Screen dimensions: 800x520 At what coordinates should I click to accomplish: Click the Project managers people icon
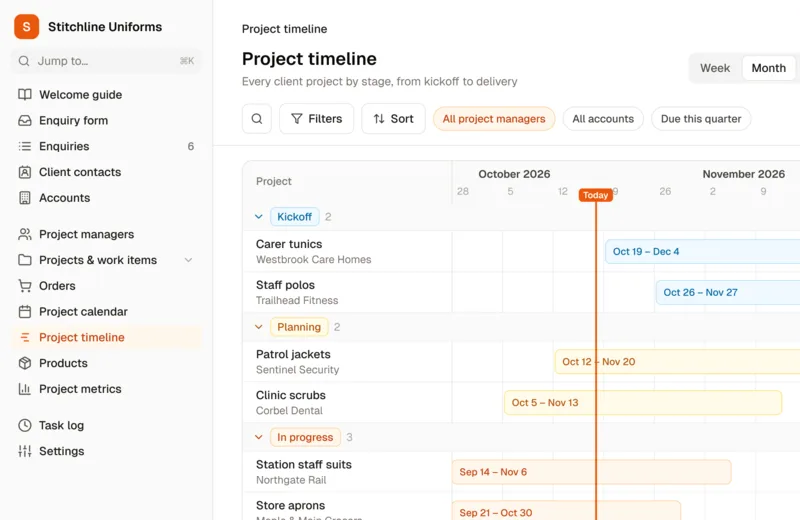pos(24,234)
